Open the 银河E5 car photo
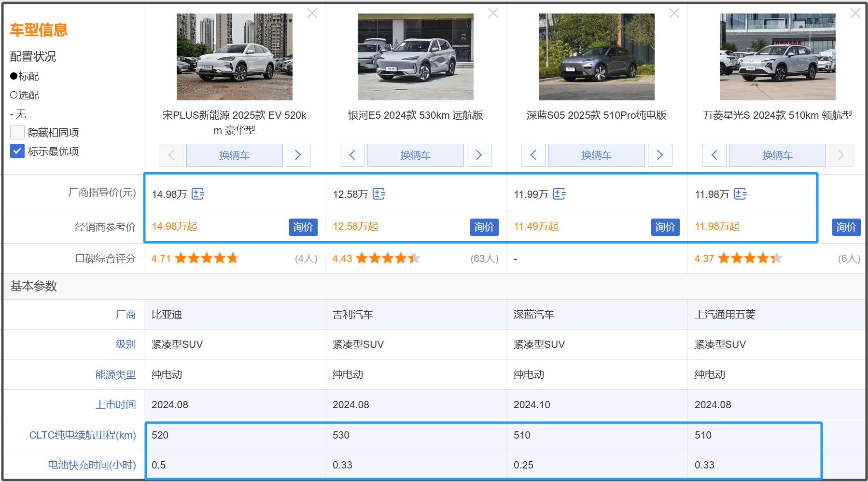The height and width of the screenshot is (482, 868). [x=416, y=57]
